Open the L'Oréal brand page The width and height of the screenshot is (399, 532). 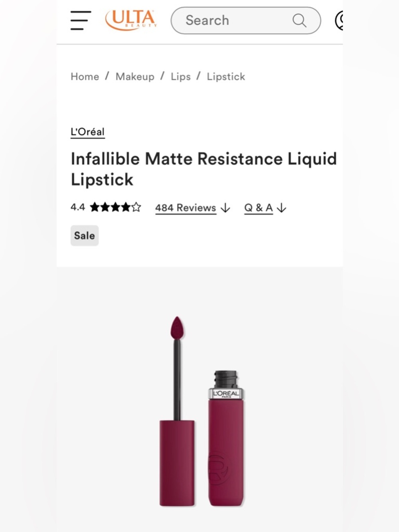click(x=87, y=132)
